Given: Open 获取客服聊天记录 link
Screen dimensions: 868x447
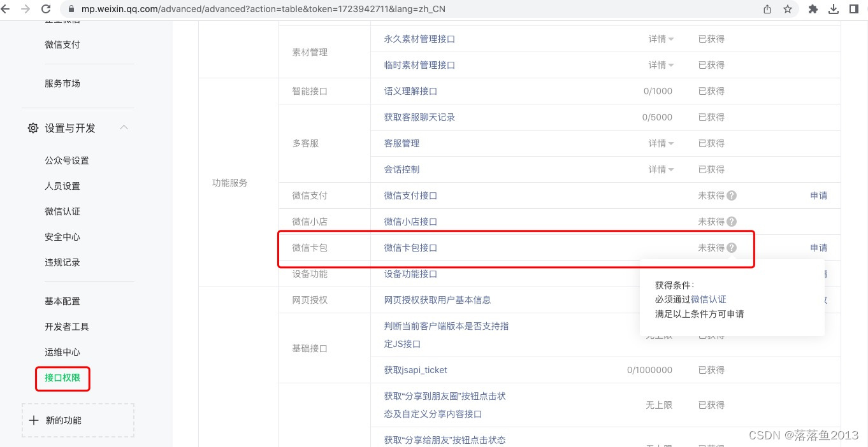Looking at the screenshot, I should [419, 117].
